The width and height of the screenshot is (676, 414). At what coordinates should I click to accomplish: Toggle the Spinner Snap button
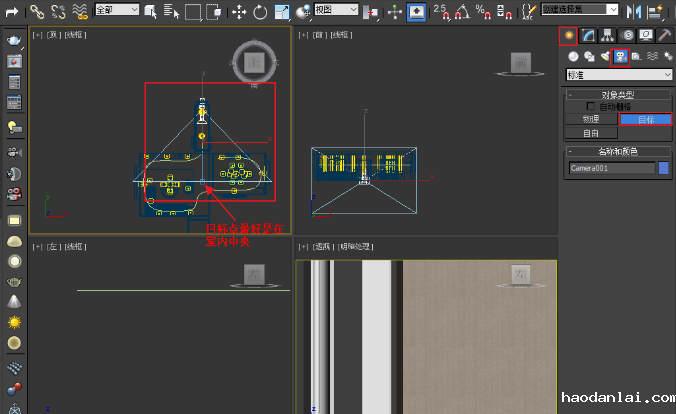[504, 12]
